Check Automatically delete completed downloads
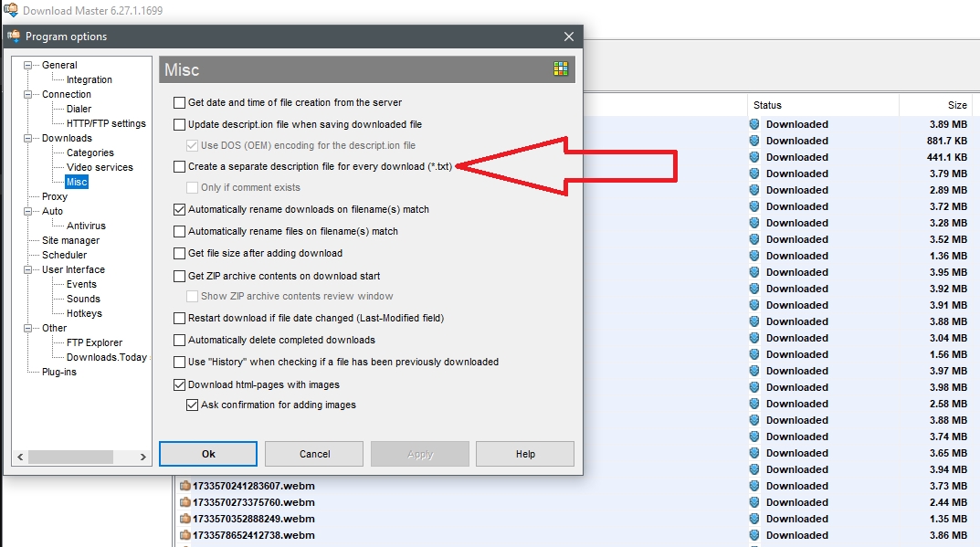980x547 pixels. pos(179,340)
